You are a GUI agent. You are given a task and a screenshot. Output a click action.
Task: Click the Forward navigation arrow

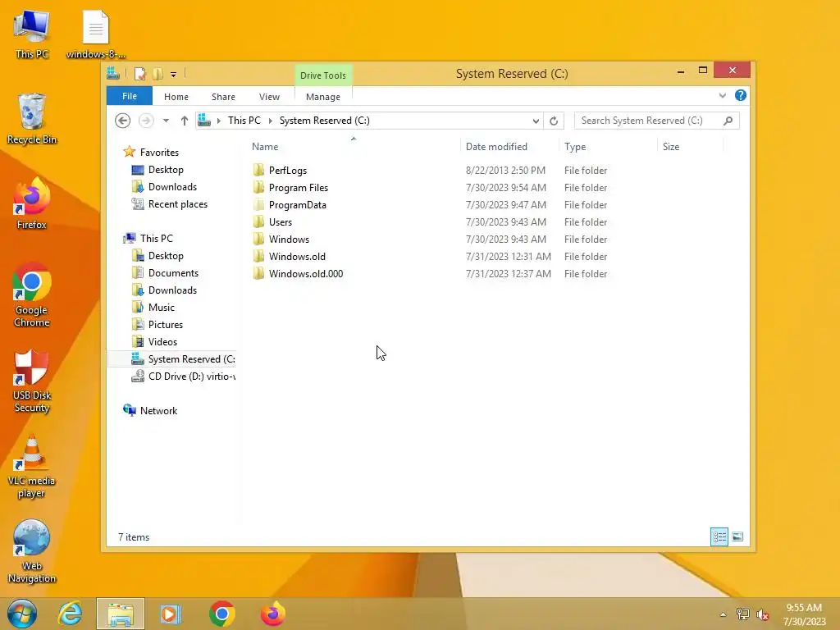pyautogui.click(x=146, y=121)
